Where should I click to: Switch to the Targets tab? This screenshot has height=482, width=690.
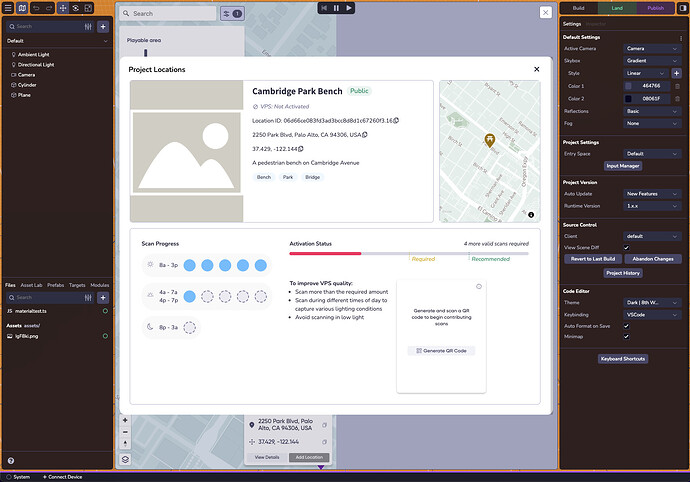tap(77, 285)
